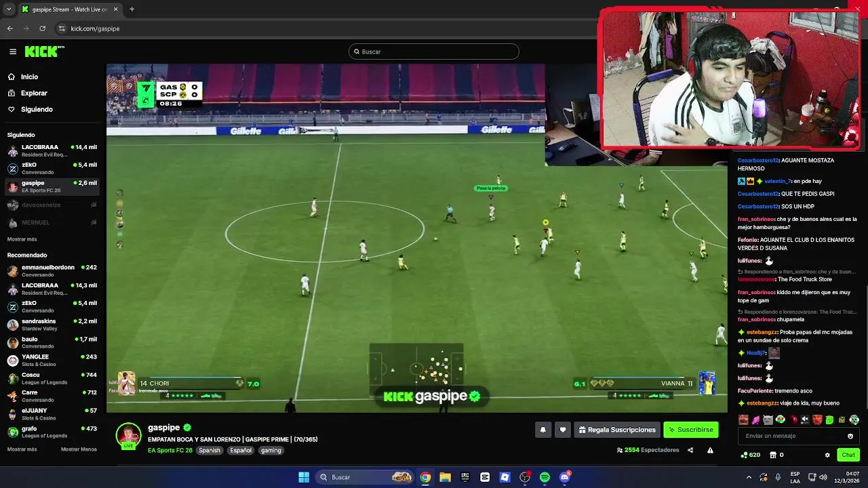Open volume control in system tray
The width and height of the screenshot is (868, 488).
[823, 477]
